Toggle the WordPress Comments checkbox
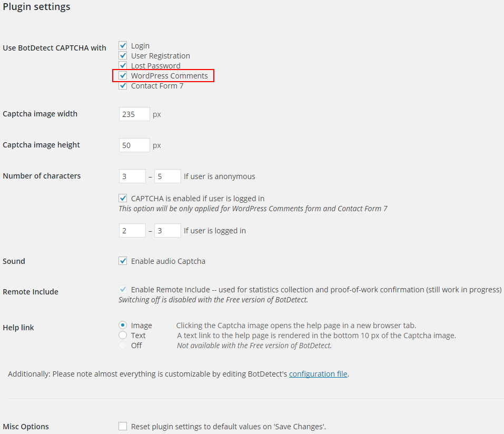 (x=123, y=76)
